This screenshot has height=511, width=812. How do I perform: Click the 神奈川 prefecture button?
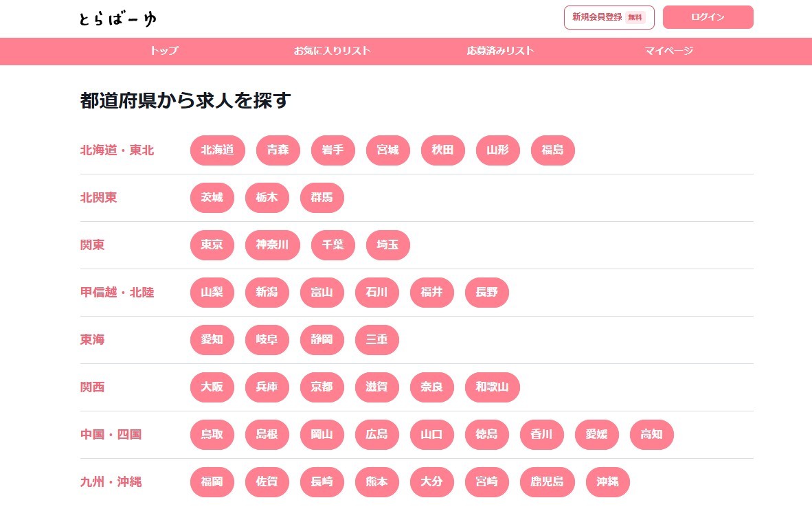[x=272, y=245]
